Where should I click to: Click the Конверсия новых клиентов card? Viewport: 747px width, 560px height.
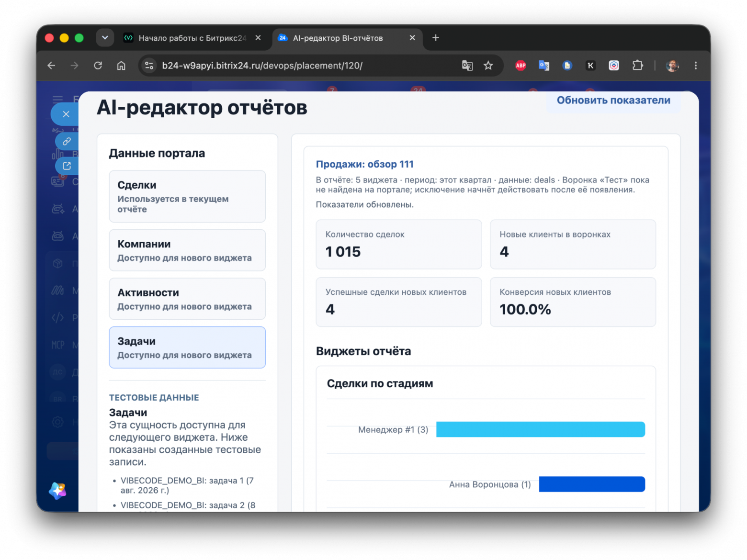point(573,302)
